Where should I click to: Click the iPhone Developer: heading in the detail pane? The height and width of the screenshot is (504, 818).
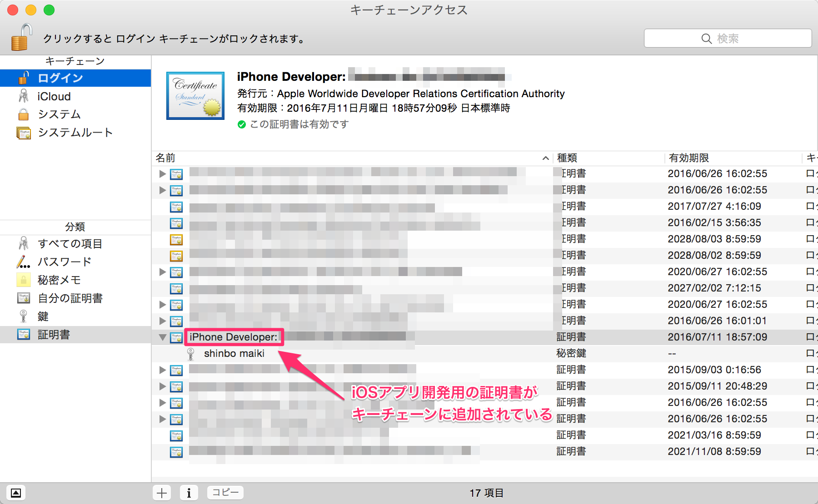tap(291, 77)
